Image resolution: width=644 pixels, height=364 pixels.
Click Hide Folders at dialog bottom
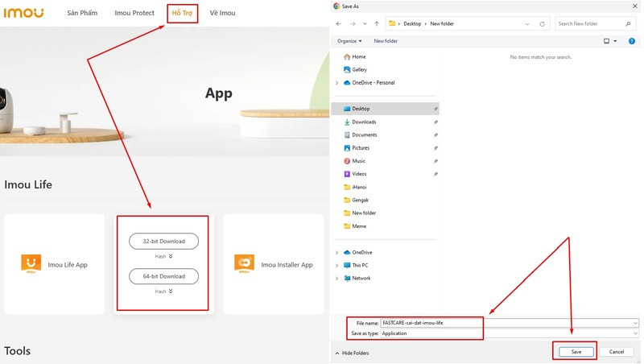pyautogui.click(x=352, y=353)
